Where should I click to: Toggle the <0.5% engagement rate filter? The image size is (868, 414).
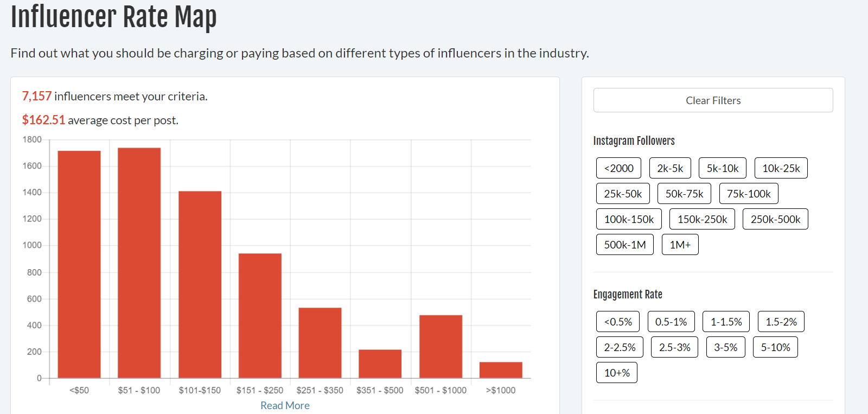[618, 322]
